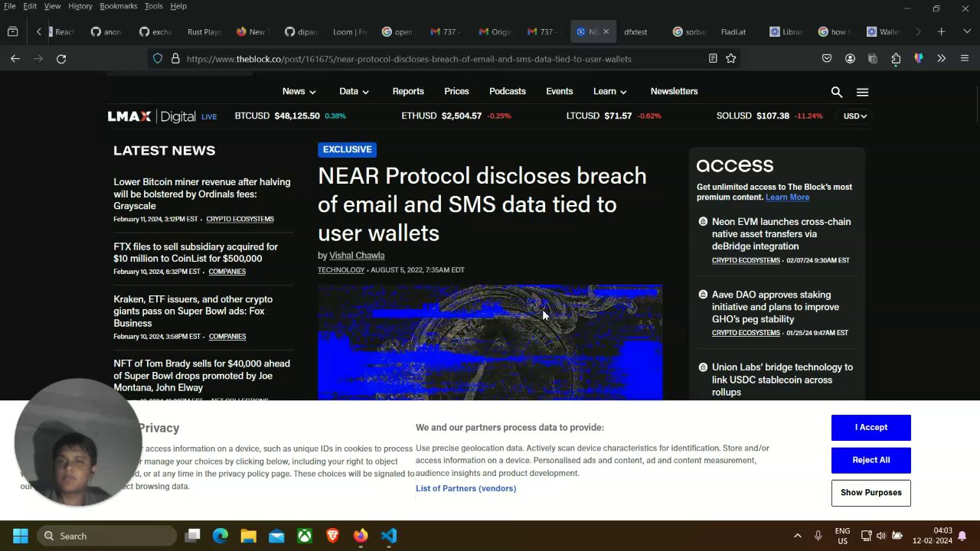
Task: Click the Learn More link under access
Action: click(x=787, y=197)
